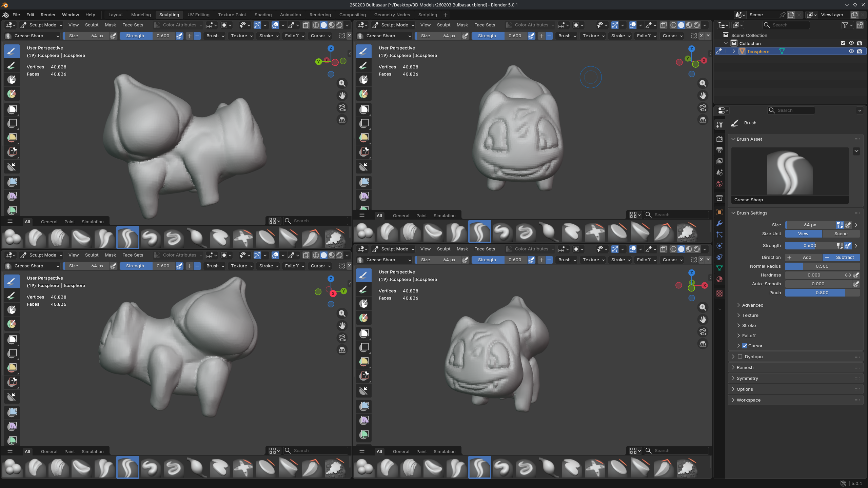868x488 pixels.
Task: Enable the Dyntopo checkbox
Action: click(740, 357)
